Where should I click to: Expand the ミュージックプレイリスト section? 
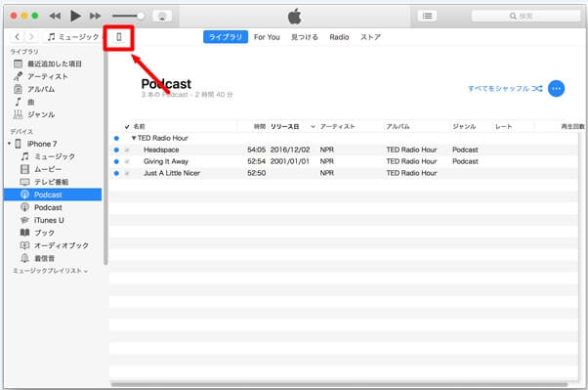tap(50, 271)
